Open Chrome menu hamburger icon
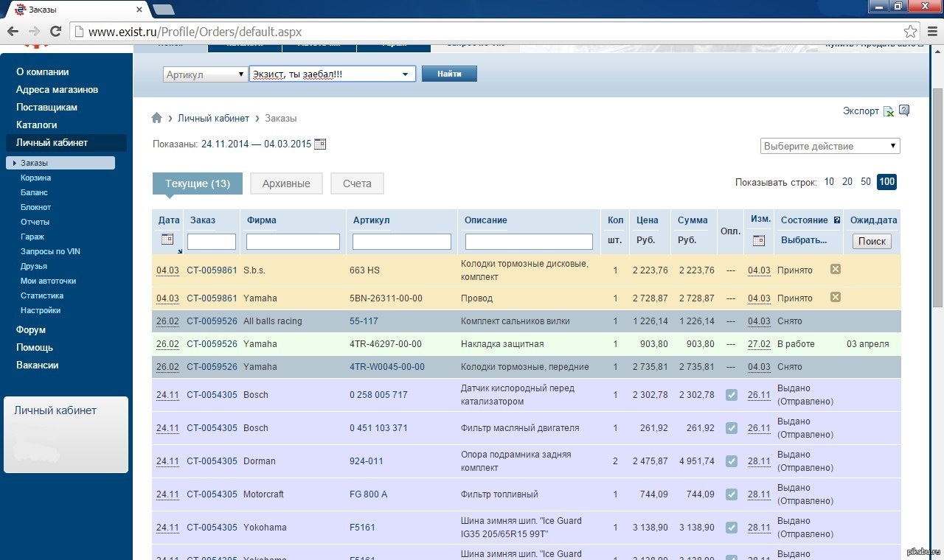 point(932,32)
